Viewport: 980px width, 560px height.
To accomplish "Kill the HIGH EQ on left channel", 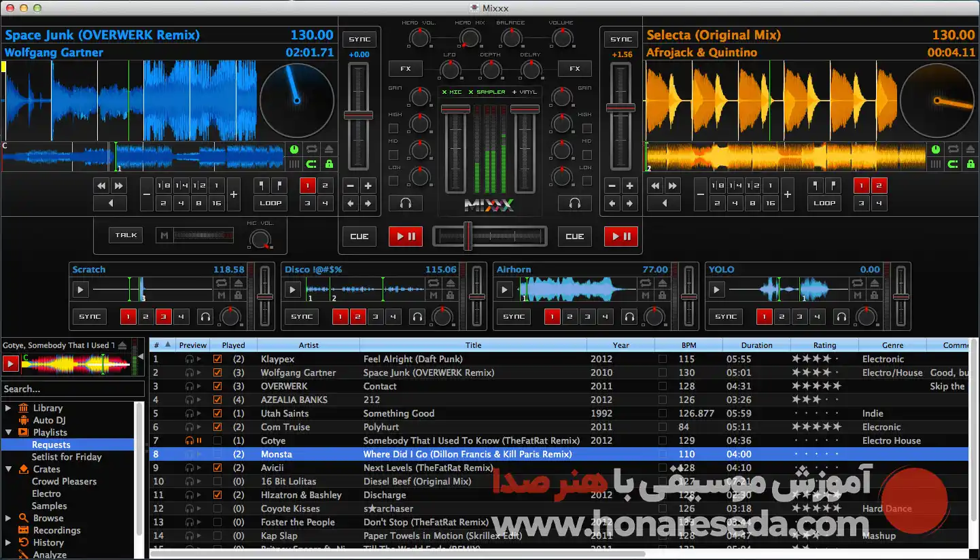I will point(393,128).
